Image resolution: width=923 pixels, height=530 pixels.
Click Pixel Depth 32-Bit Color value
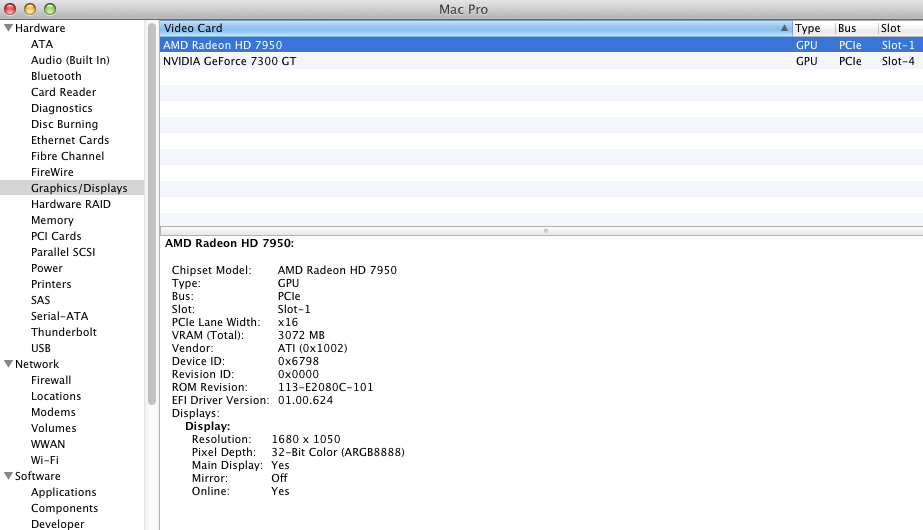338,452
